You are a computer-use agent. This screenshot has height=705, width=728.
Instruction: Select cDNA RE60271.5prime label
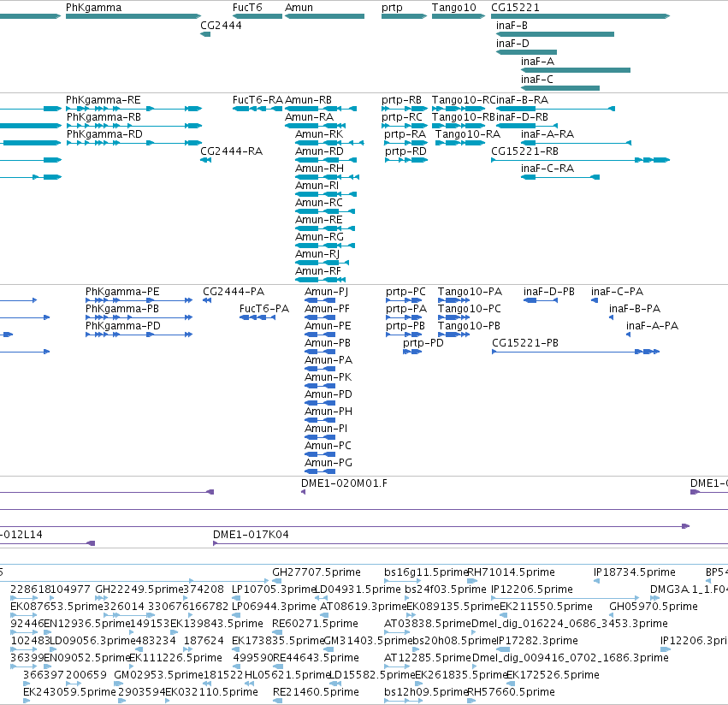315,623
